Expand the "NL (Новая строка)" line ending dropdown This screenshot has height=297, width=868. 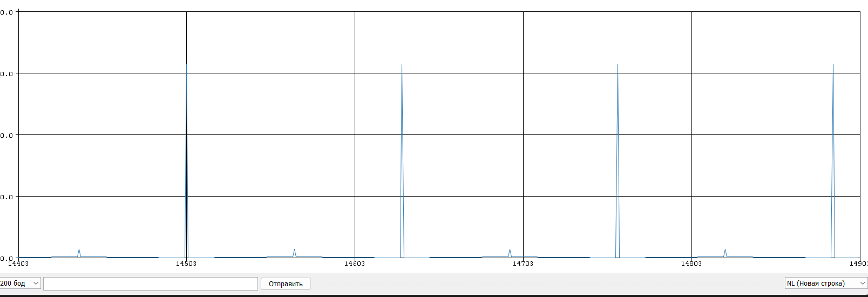(825, 283)
